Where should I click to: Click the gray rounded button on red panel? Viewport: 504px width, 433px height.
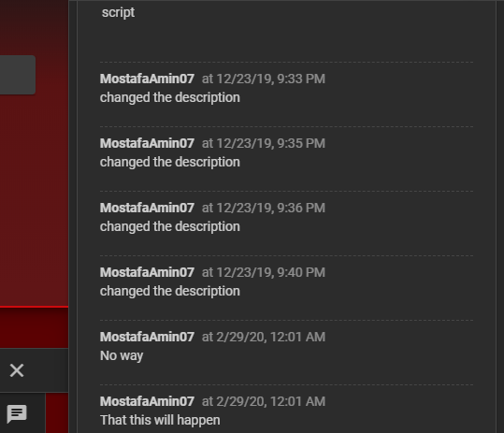18,75
